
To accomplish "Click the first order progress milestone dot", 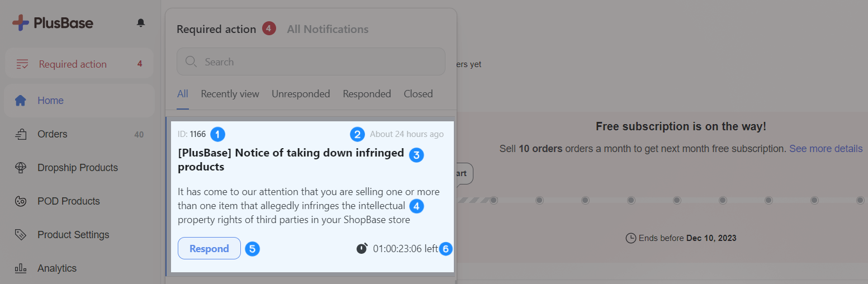I will tap(494, 200).
